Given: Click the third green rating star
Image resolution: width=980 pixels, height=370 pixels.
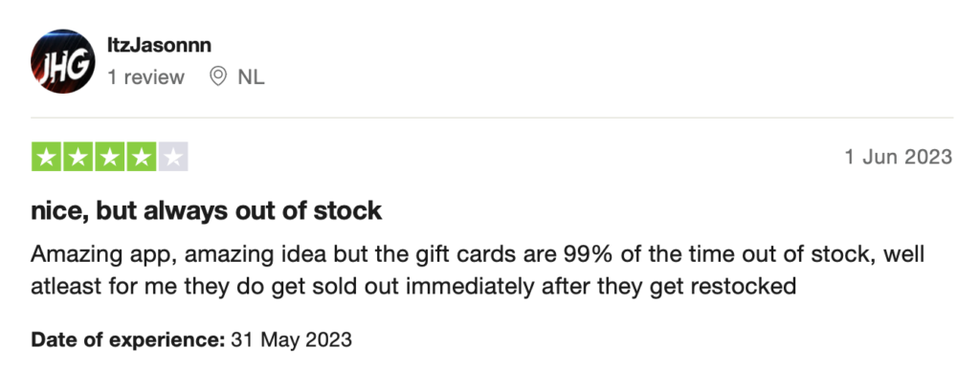Looking at the screenshot, I should pyautogui.click(x=110, y=157).
